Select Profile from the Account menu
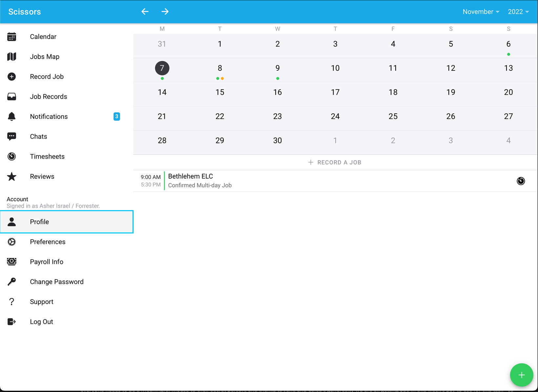 (x=39, y=222)
